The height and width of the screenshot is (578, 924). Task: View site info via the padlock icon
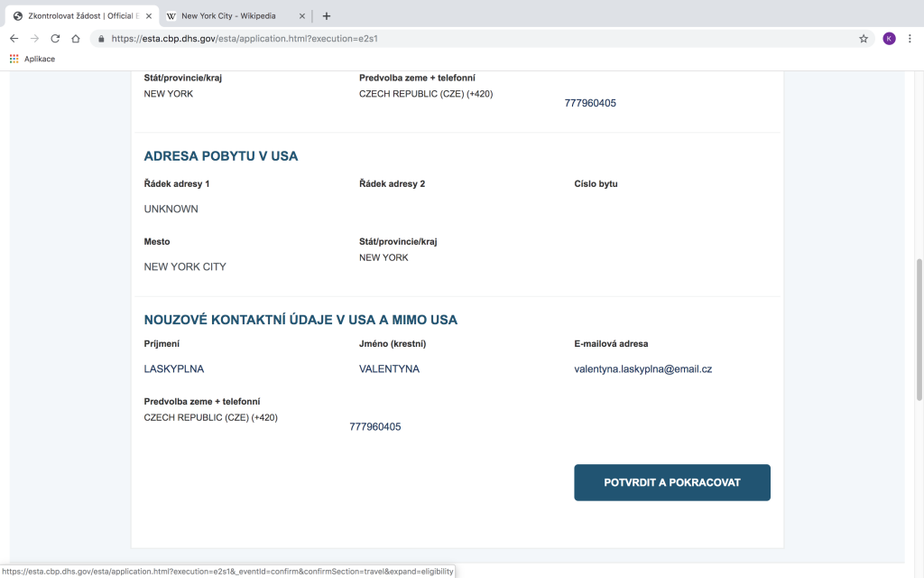point(101,39)
